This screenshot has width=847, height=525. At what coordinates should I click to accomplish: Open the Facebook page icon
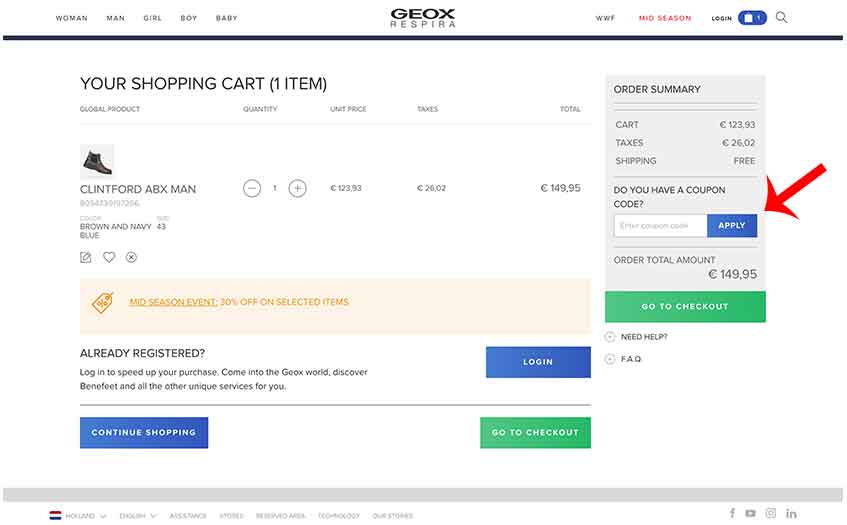732,513
